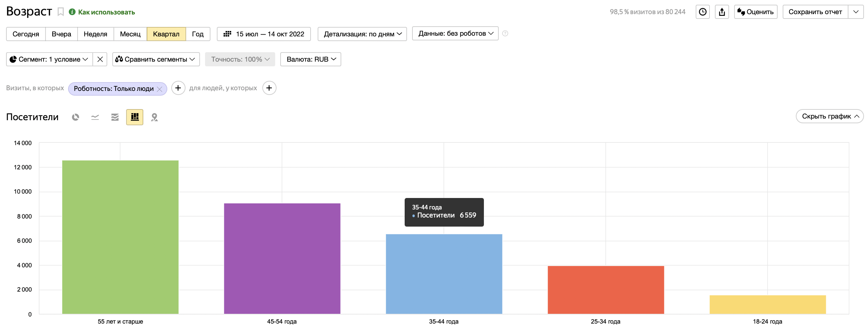Select the Месяц period tab
Viewport: 868px width, 332px height.
pyautogui.click(x=130, y=34)
